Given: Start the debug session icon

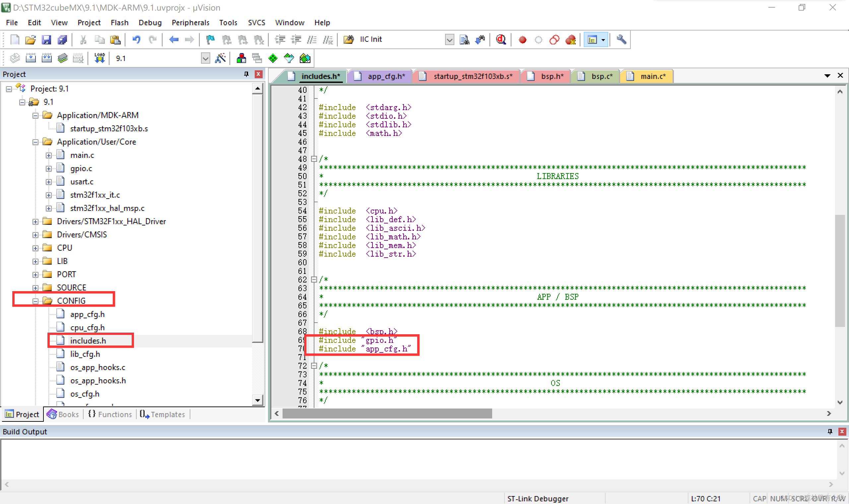Looking at the screenshot, I should (501, 39).
